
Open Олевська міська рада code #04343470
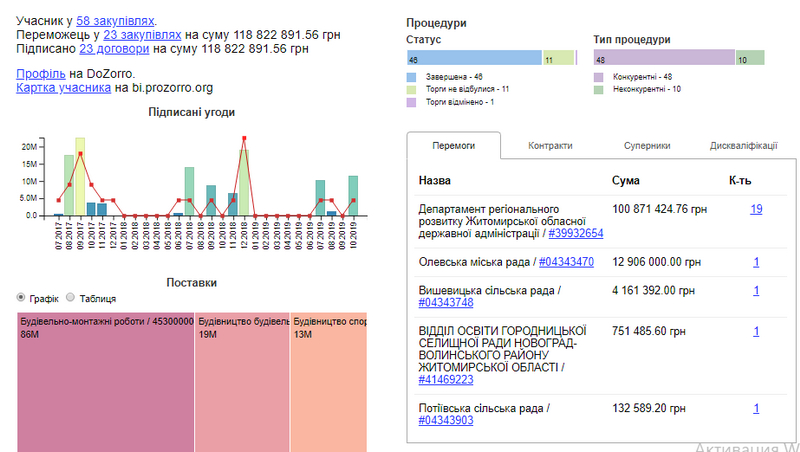[x=565, y=261]
